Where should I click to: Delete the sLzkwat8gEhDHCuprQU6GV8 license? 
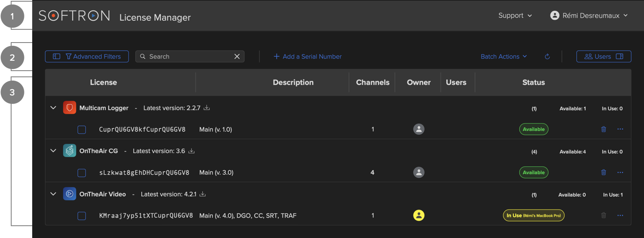coord(604,172)
